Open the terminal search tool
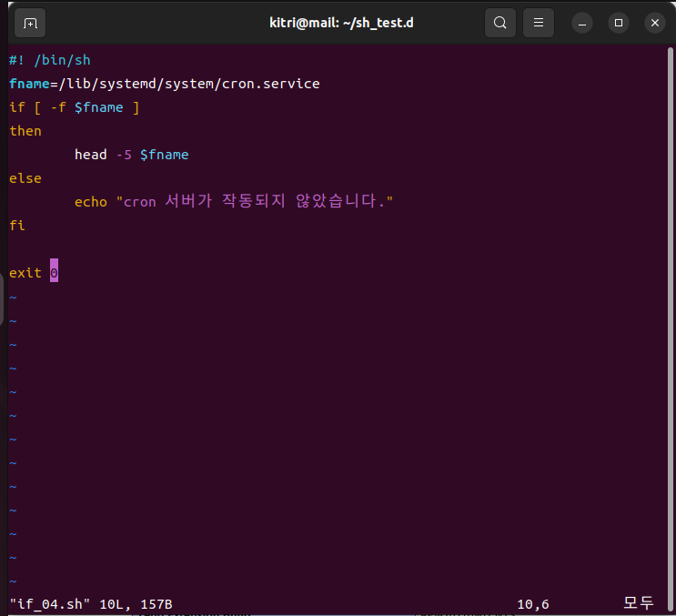This screenshot has width=676, height=616. [x=500, y=23]
